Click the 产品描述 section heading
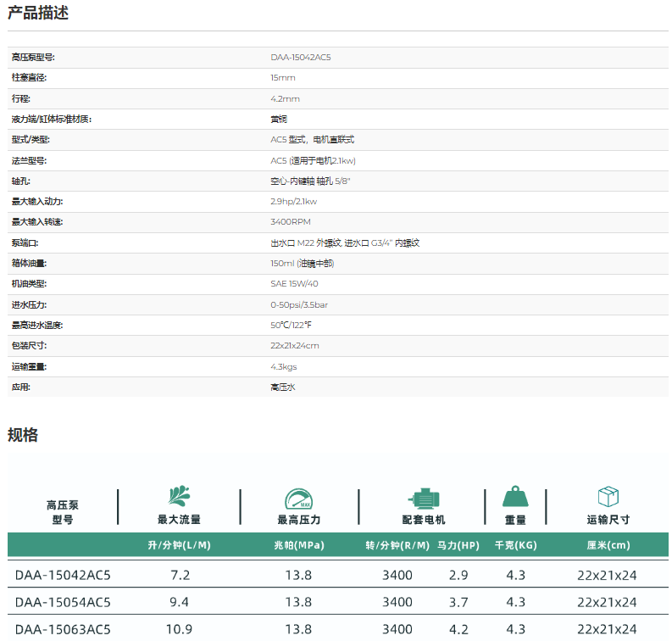 (x=38, y=14)
